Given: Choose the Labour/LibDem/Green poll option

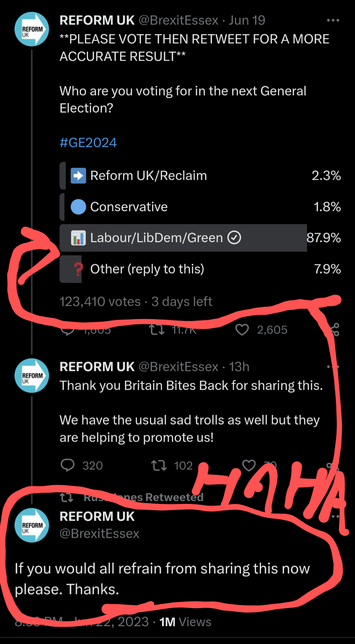Looking at the screenshot, I should tap(157, 238).
